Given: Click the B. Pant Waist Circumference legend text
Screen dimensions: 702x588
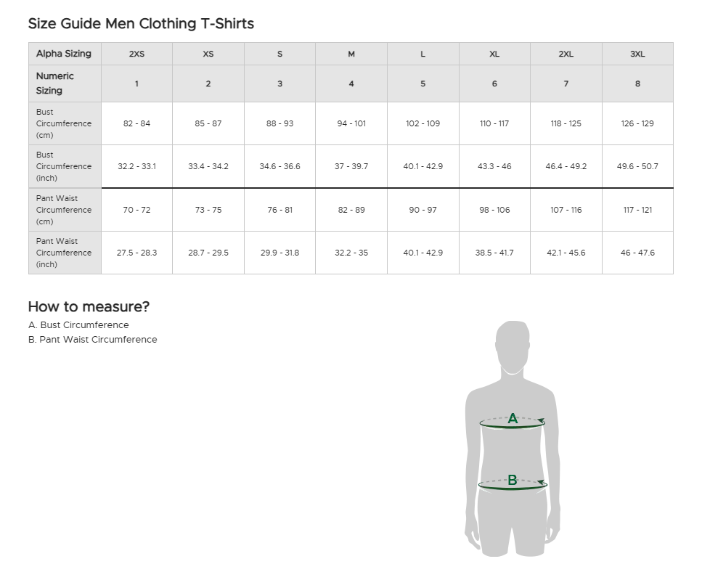Looking at the screenshot, I should coord(93,340).
